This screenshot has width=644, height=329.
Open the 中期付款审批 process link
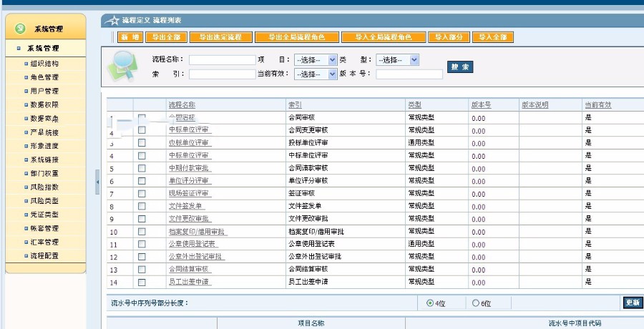pos(190,168)
